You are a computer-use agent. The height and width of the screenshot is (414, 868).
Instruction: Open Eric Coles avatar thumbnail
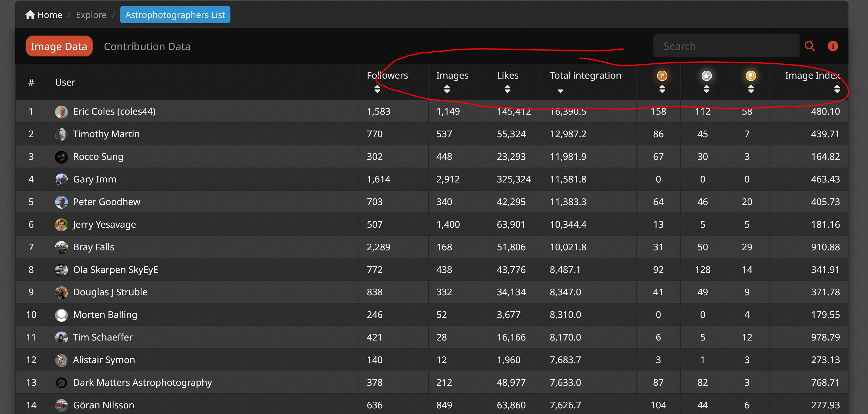(x=61, y=112)
